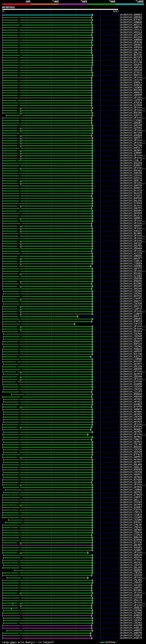Click hit UniRef100_Q45KX4
This screenshot has height=644, width=146.
point(131,85)
